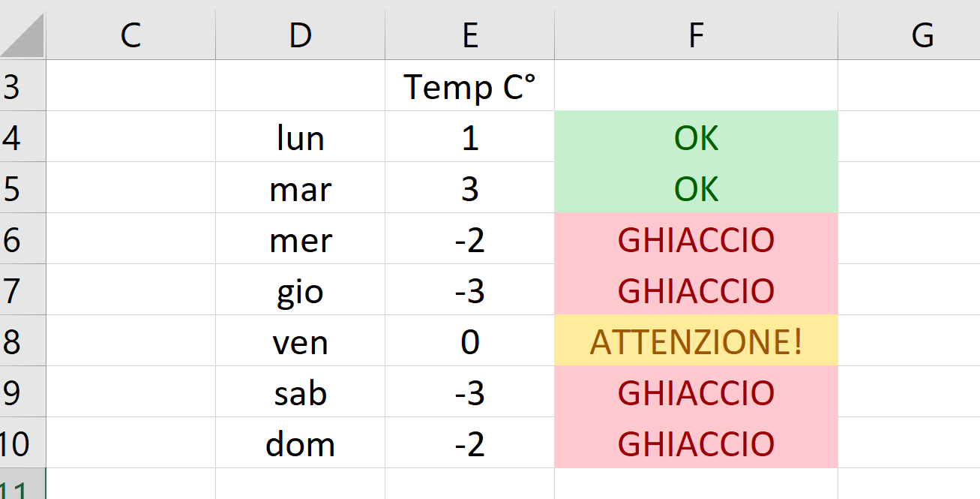Select the cell containing "ven"
Screen dimensions: 980x499
[x=300, y=341]
